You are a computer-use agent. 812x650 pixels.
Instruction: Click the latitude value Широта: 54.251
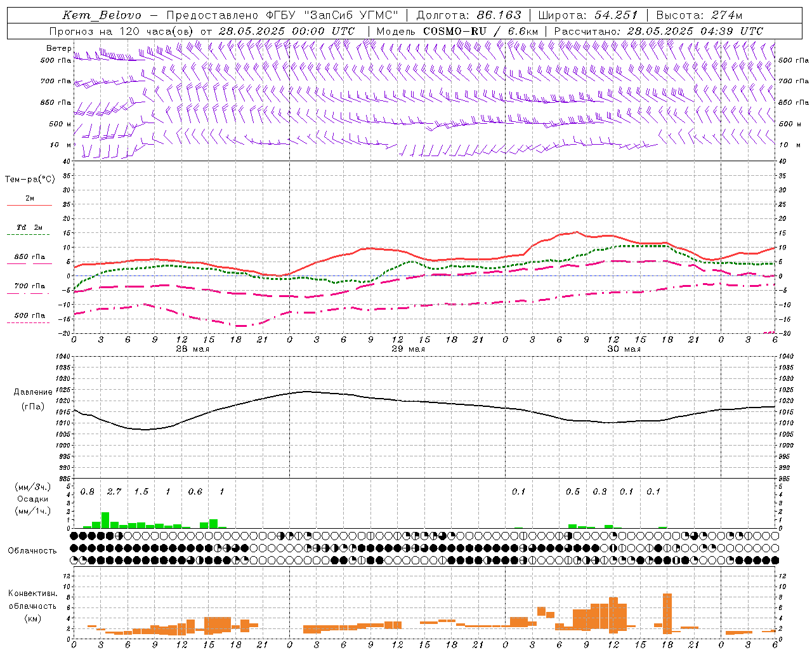(587, 15)
